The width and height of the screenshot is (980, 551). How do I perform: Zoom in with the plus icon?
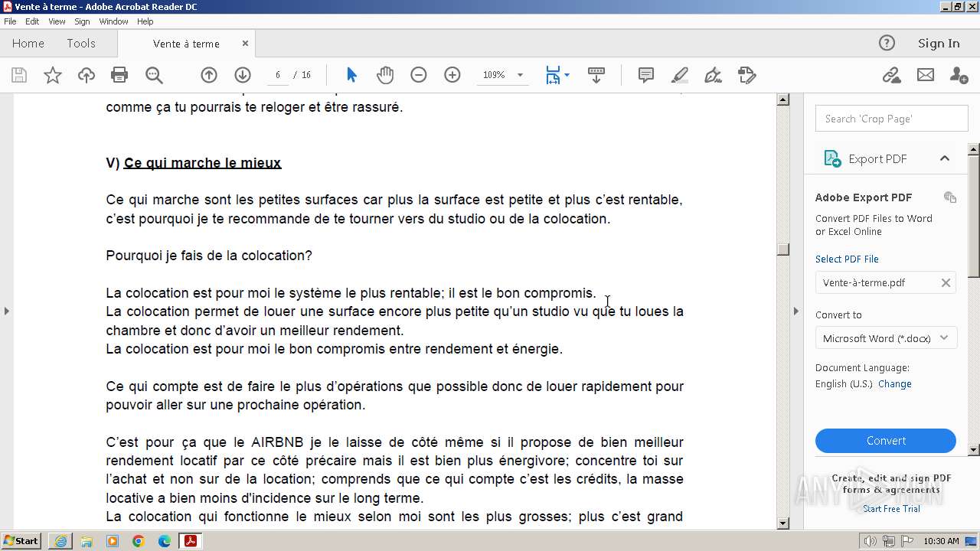coord(452,75)
